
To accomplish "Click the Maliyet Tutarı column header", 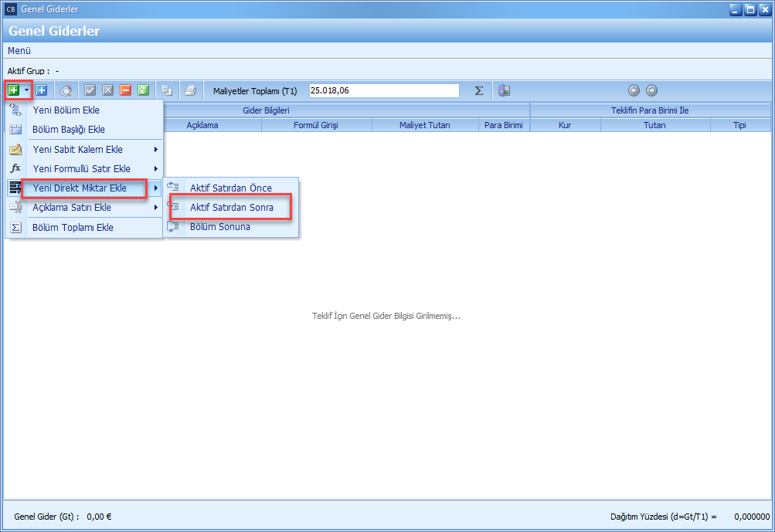I will (x=424, y=125).
